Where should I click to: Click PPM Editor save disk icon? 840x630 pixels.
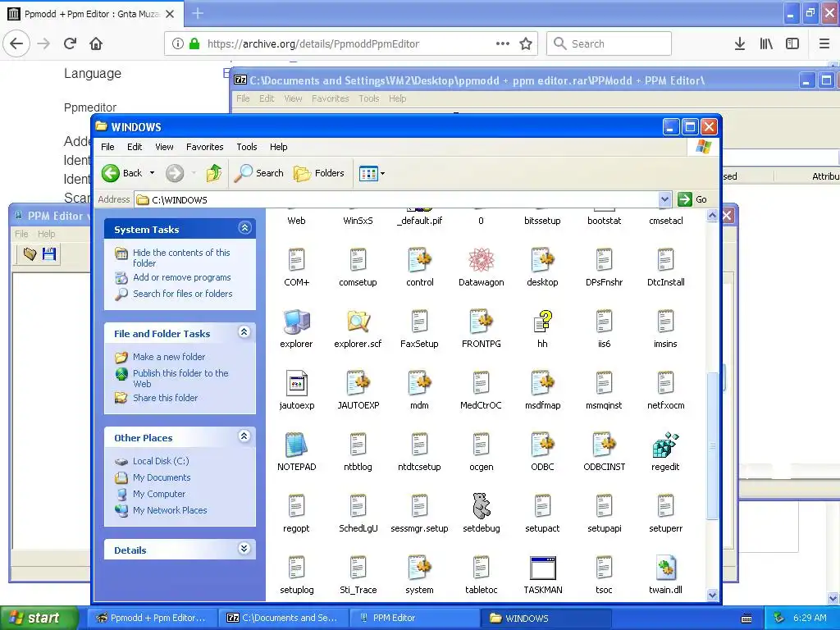coord(48,254)
